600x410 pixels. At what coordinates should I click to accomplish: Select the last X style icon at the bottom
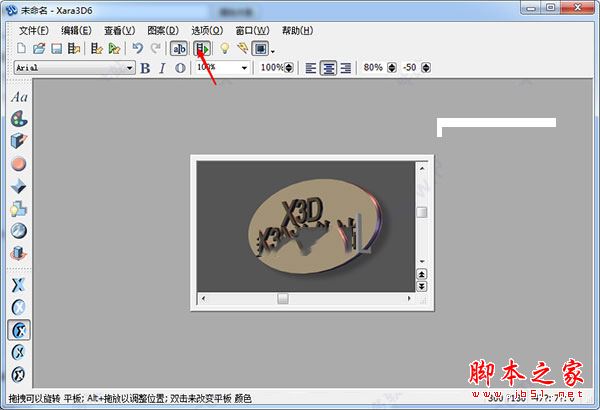(18, 374)
